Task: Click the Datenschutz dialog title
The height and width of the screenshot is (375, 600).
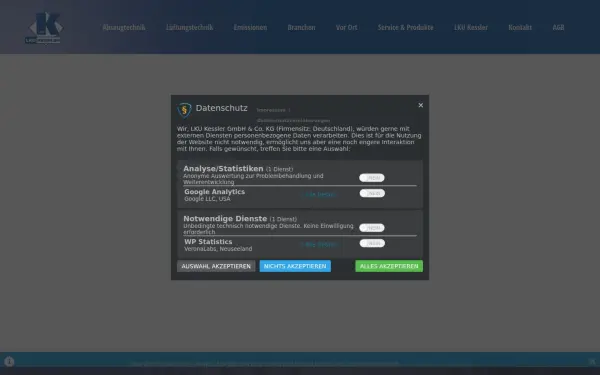Action: coord(222,108)
